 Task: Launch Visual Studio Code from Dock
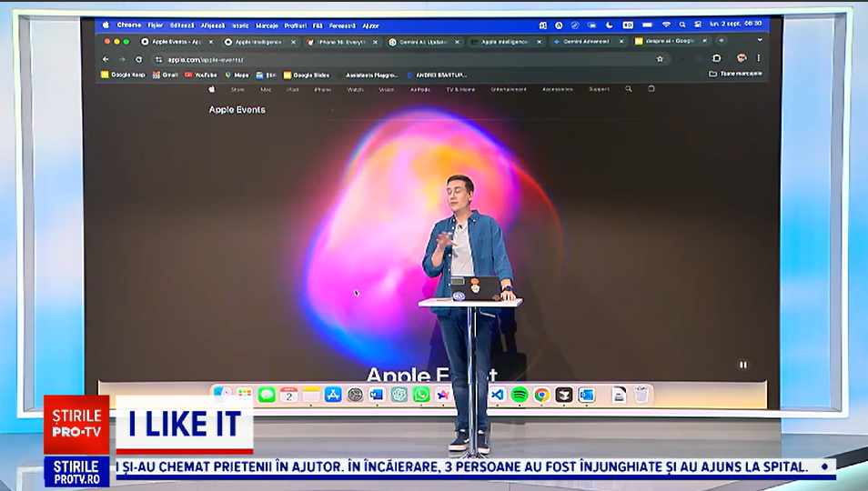[x=498, y=395]
